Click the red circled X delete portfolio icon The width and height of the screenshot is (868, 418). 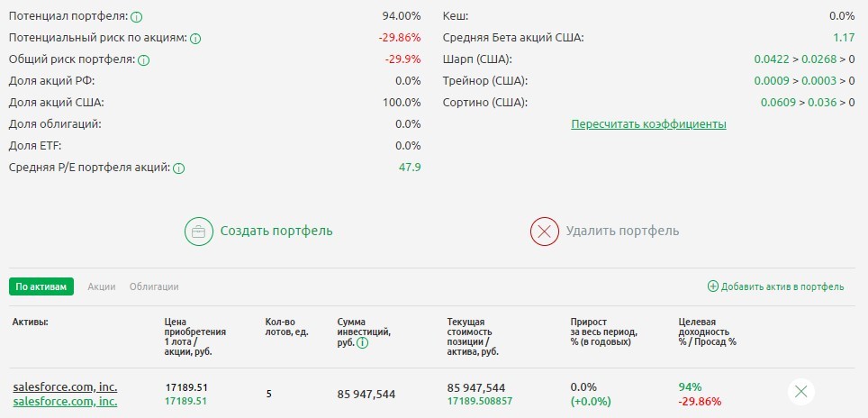coord(544,232)
